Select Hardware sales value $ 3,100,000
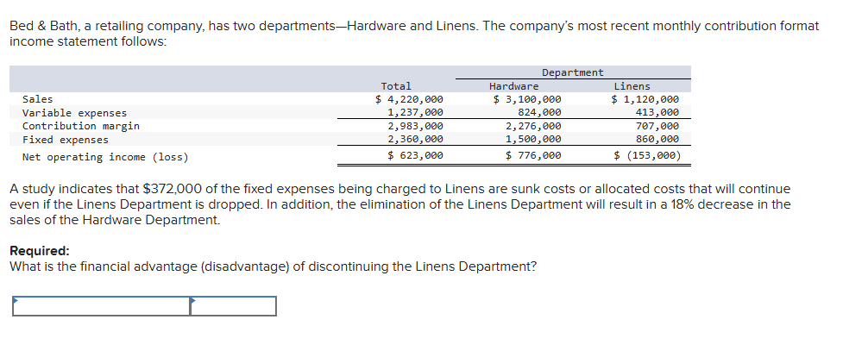Viewport: 868px width, 351px height. click(x=527, y=100)
